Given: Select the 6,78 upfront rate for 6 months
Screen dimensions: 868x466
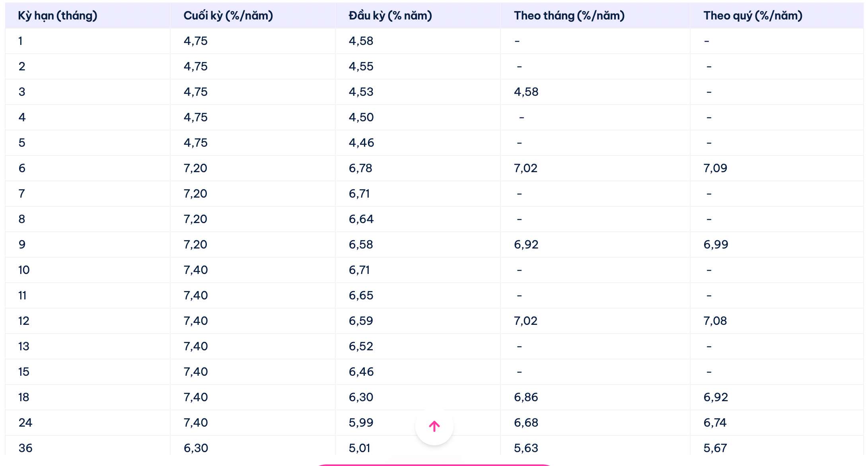Looking at the screenshot, I should pyautogui.click(x=360, y=168).
